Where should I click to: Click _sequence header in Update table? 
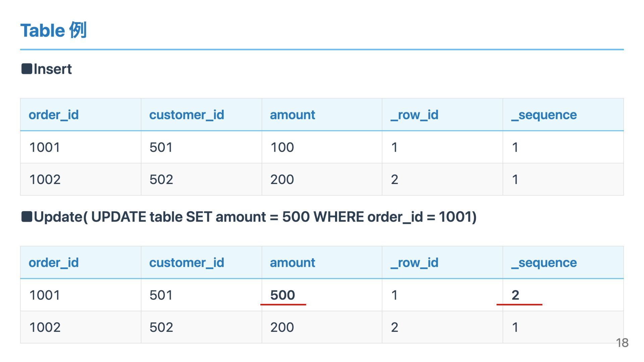tap(544, 262)
